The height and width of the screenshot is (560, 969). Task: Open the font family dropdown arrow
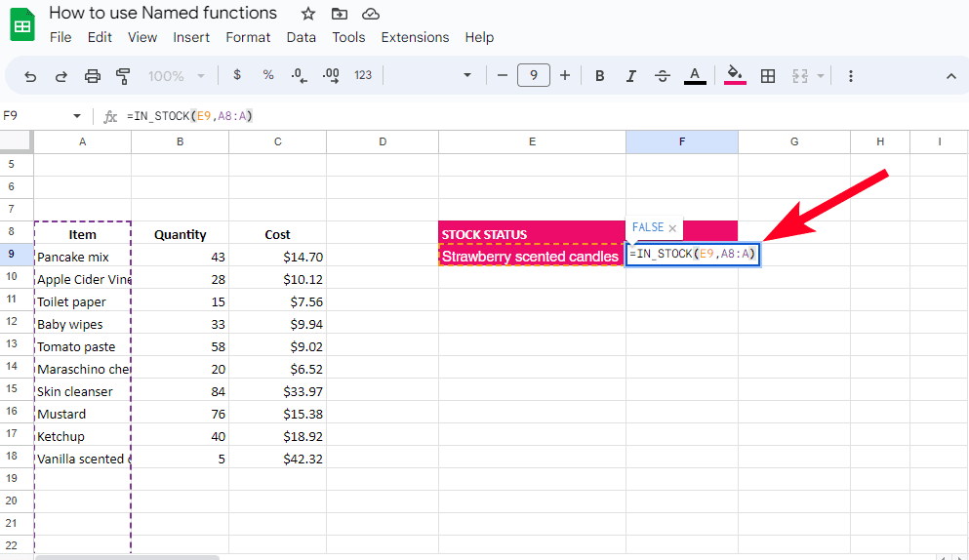[467, 76]
